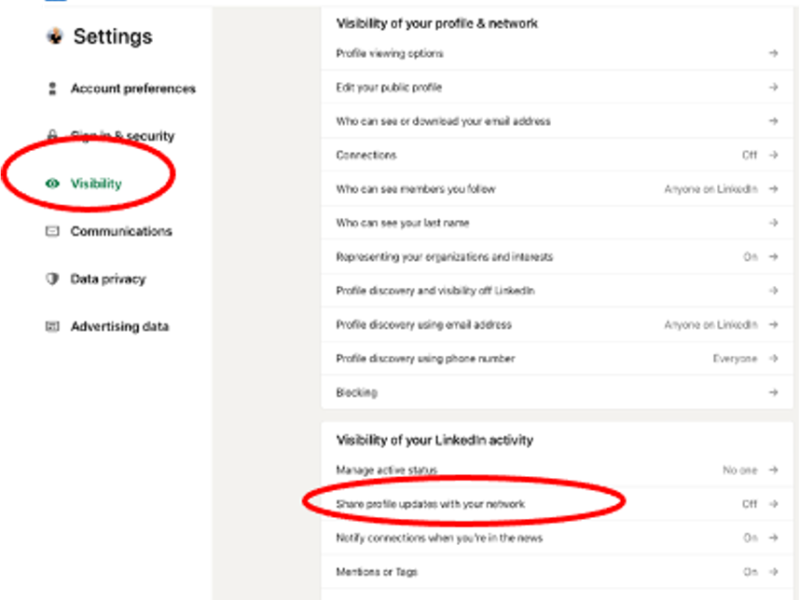Viewport: 800px width, 600px height.
Task: Expand Profile discovery using email address
Action: point(557,325)
